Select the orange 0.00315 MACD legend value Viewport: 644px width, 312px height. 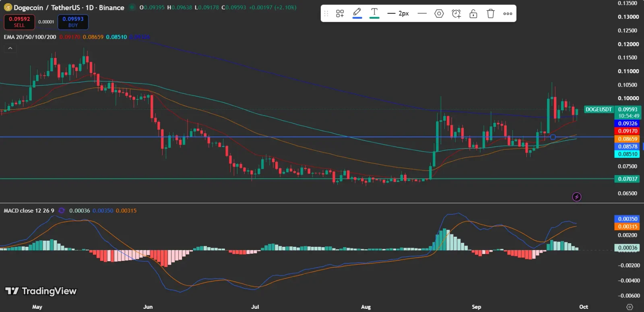(126, 211)
